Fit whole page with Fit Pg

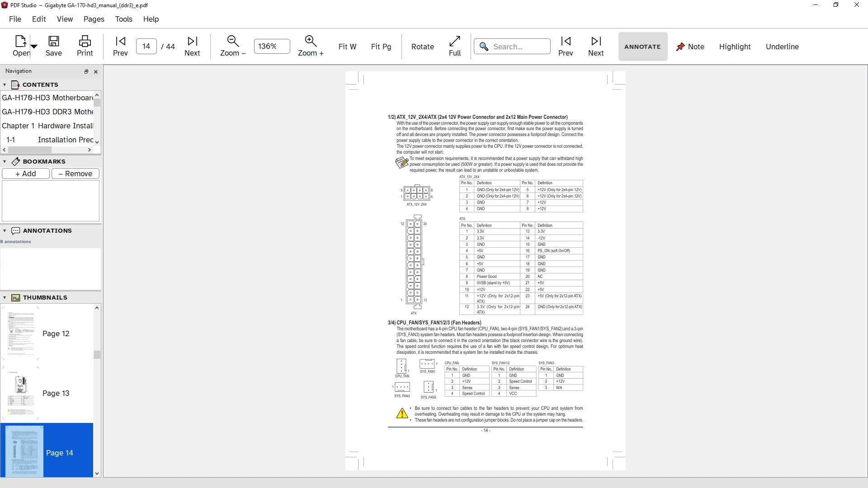pos(381,47)
